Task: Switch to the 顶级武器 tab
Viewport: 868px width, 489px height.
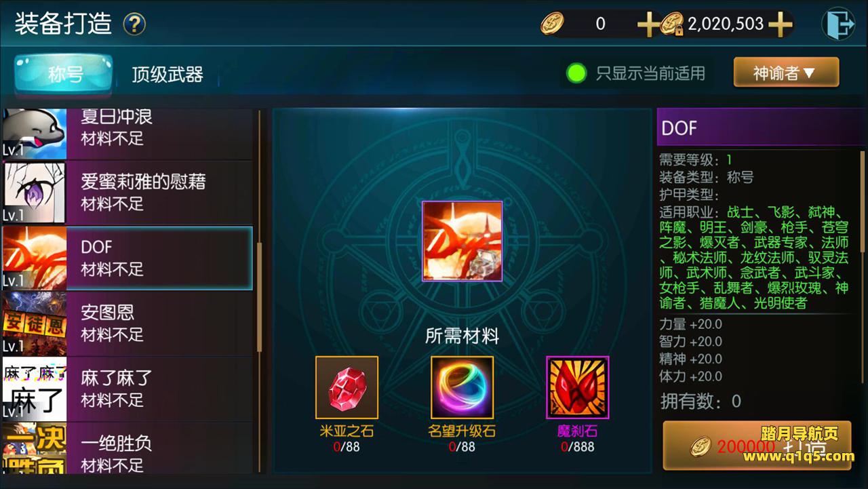Action: [167, 74]
